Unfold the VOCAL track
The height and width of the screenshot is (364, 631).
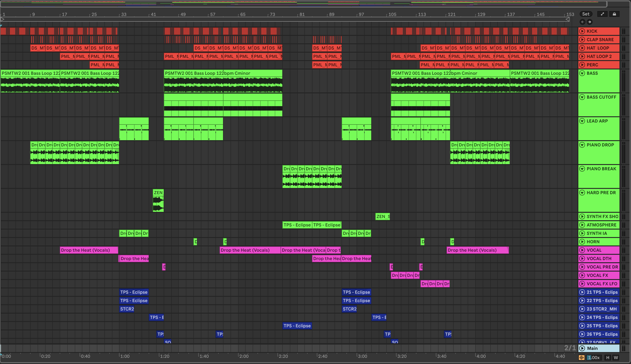pyautogui.click(x=582, y=250)
